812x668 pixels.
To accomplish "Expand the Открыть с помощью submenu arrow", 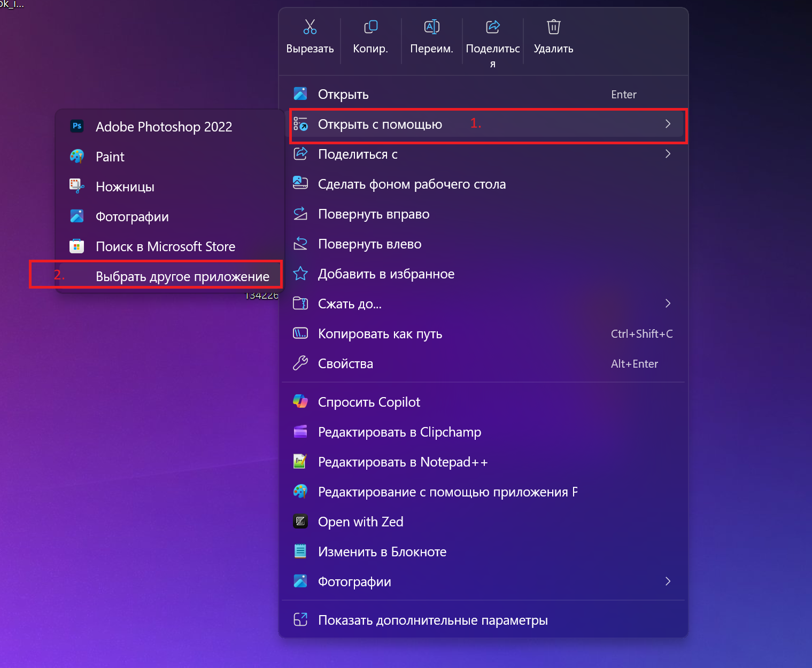I will [668, 124].
